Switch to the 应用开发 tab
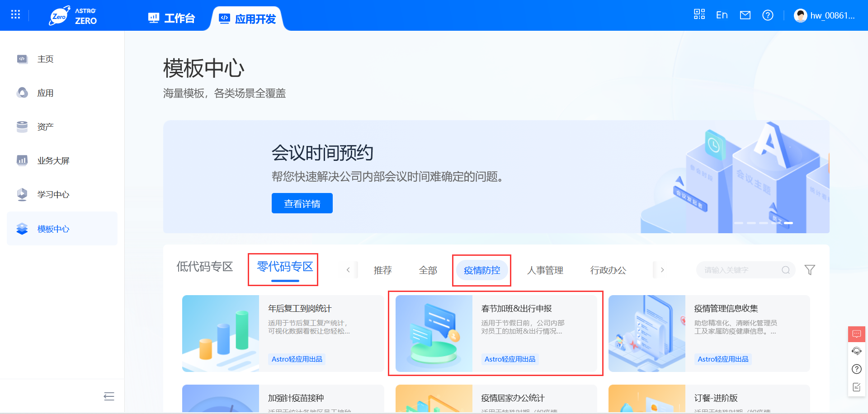The height and width of the screenshot is (414, 868). pyautogui.click(x=248, y=19)
